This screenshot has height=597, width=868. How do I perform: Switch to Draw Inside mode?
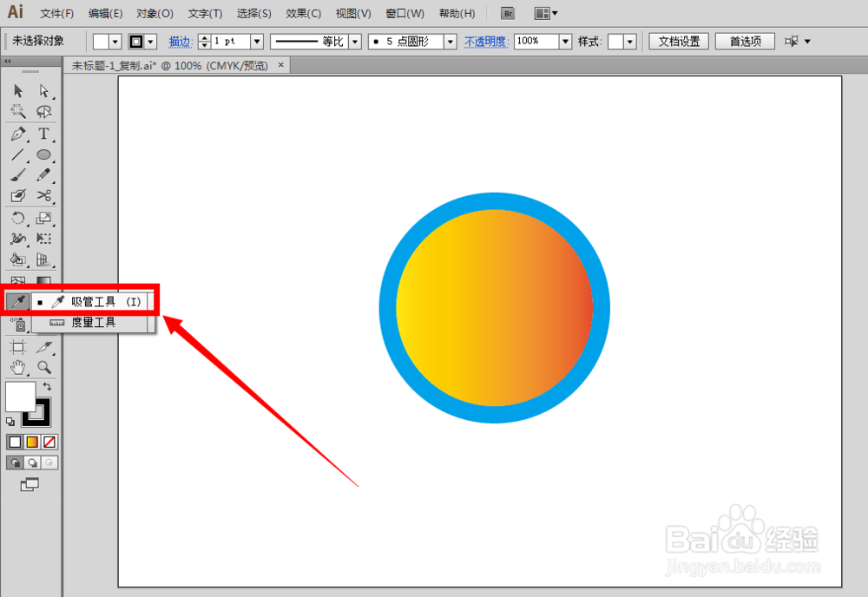(x=49, y=463)
